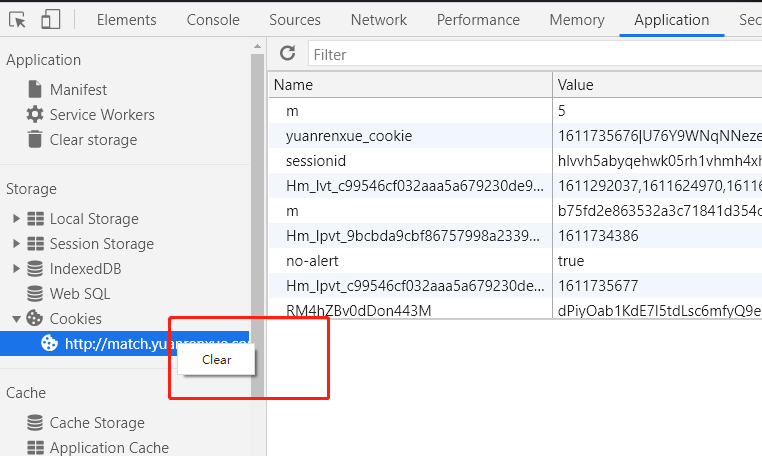Select the RM4hZBv0dDon443M cookie row
The width and height of the screenshot is (762, 456).
[x=515, y=309]
